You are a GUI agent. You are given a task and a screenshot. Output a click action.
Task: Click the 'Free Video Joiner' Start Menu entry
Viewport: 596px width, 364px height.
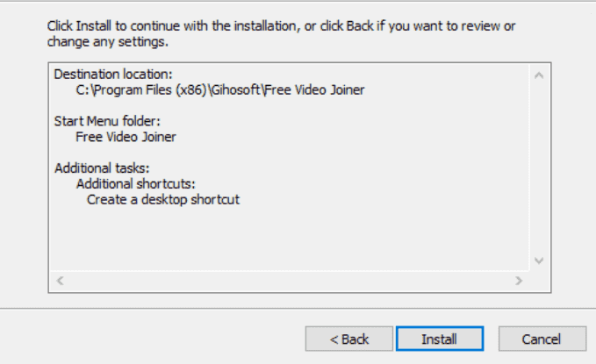click(126, 137)
